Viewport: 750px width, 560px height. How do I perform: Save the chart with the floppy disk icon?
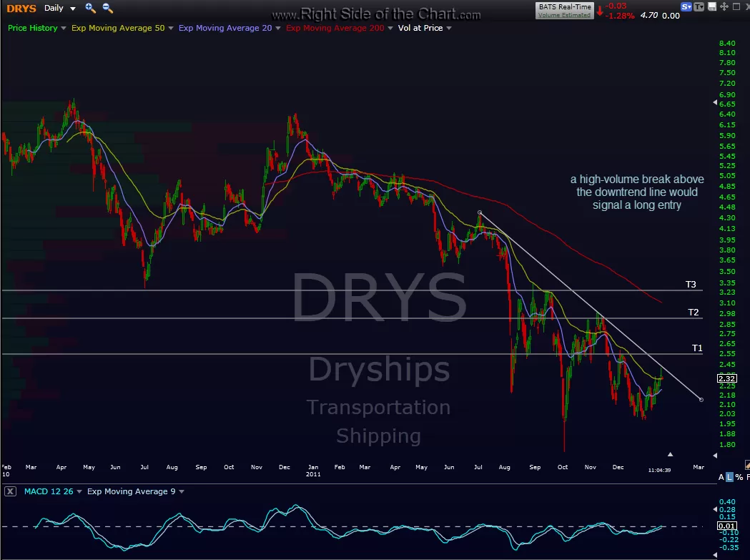coord(712,6)
